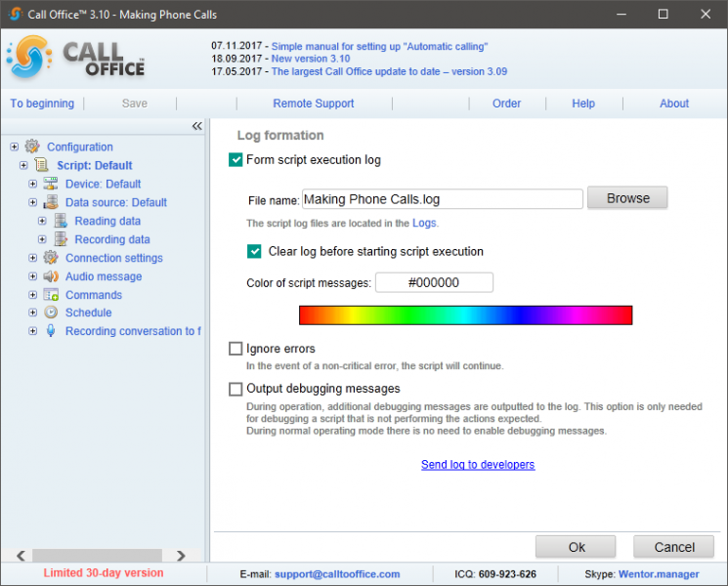Click sidebar scroll right arrow

point(181,556)
